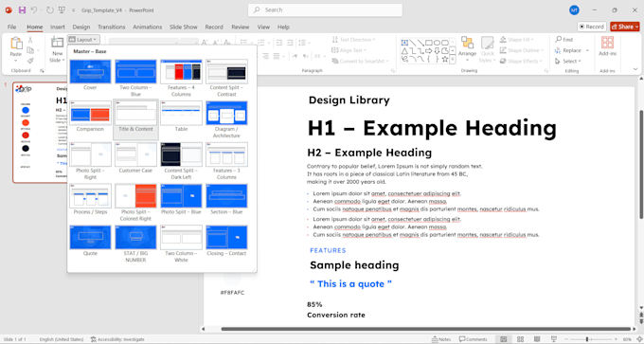Expand the Replace dropdown arrow

(587, 50)
